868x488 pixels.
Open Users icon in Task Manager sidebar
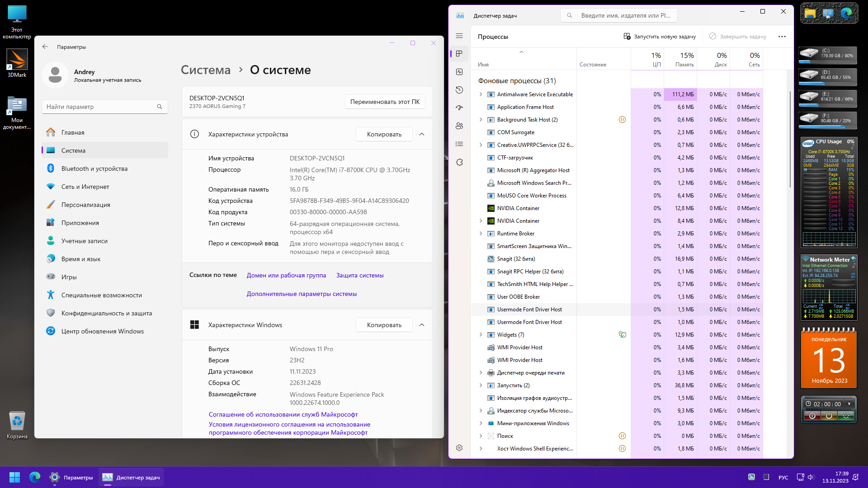click(459, 126)
